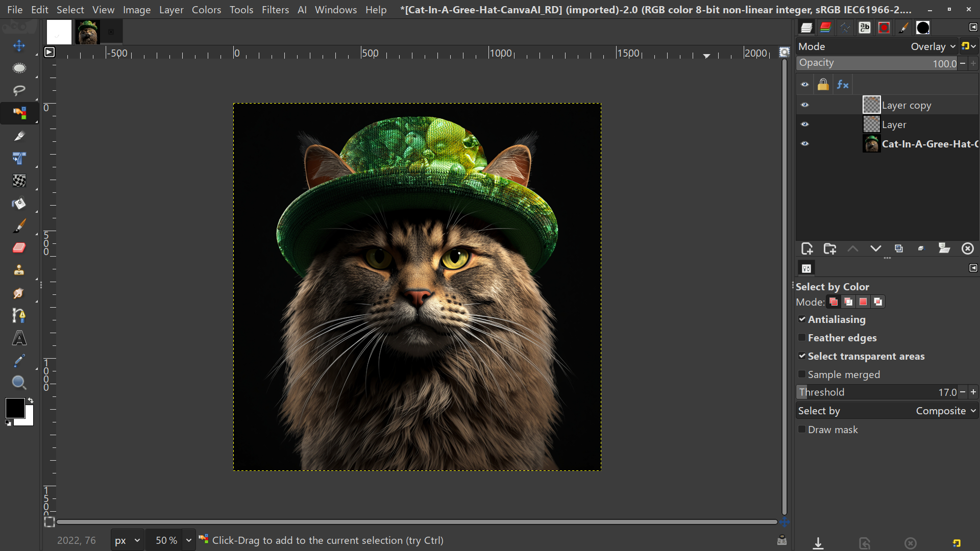Select the Eraser tool
Screen dimensions: 980x551
tap(19, 248)
